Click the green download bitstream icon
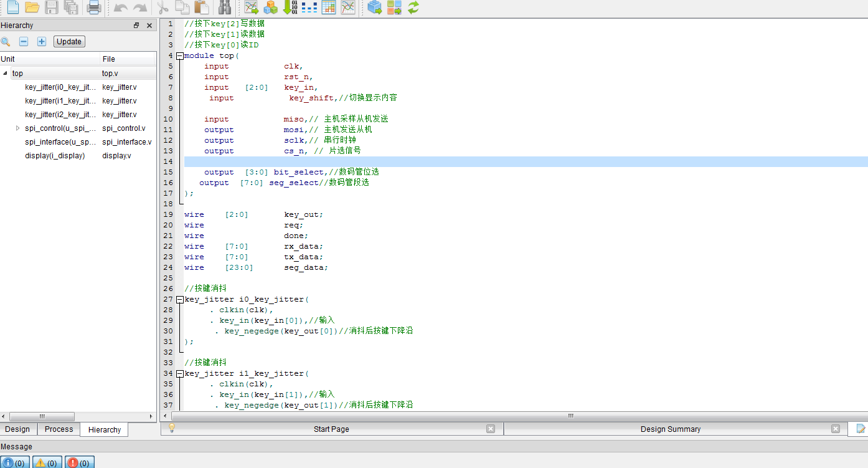This screenshot has height=468, width=868. (290, 7)
